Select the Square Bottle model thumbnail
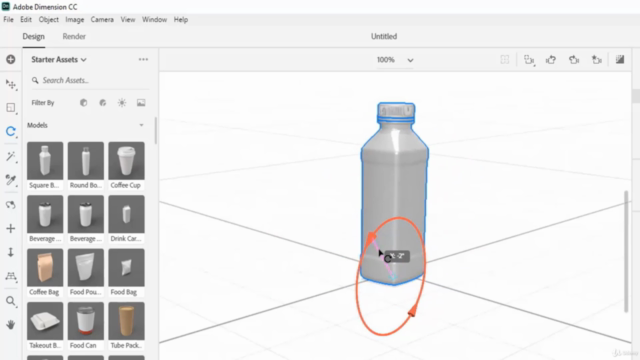The width and height of the screenshot is (640, 360). click(x=45, y=161)
